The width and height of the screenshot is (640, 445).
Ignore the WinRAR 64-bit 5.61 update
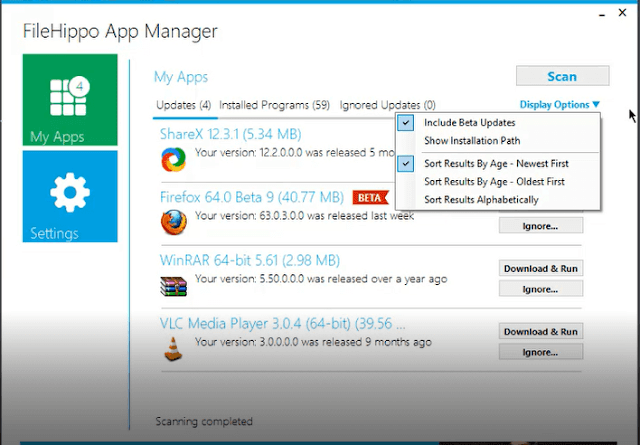[541, 289]
